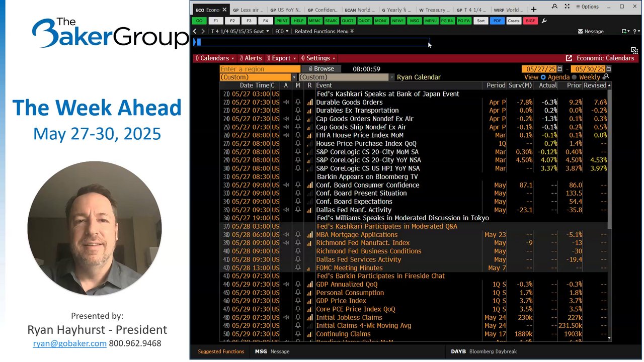Image resolution: width=644 pixels, height=362 pixels.
Task: Go back with the left arrow
Action: point(195,31)
